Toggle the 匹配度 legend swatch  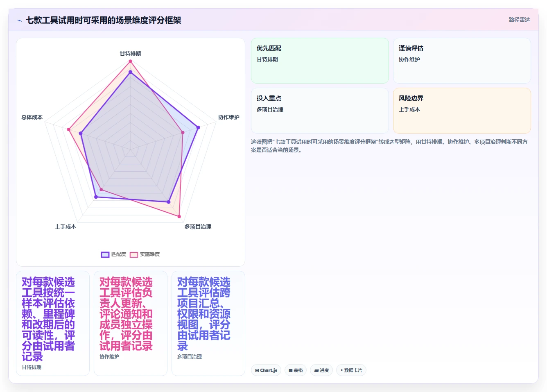(105, 254)
